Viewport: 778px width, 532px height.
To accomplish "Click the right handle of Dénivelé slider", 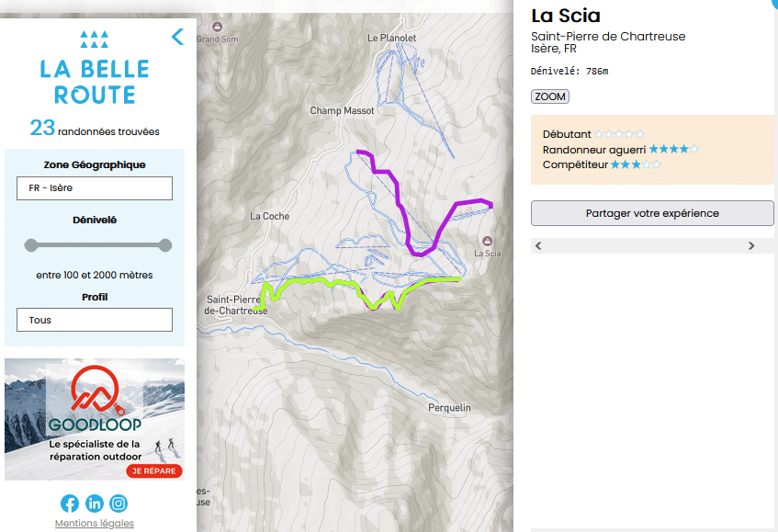I will tap(165, 245).
